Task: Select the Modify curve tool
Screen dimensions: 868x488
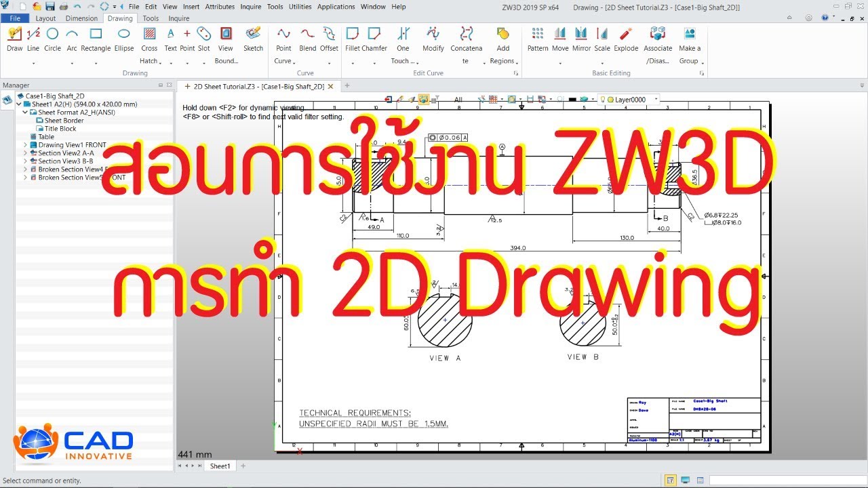Action: click(433, 39)
